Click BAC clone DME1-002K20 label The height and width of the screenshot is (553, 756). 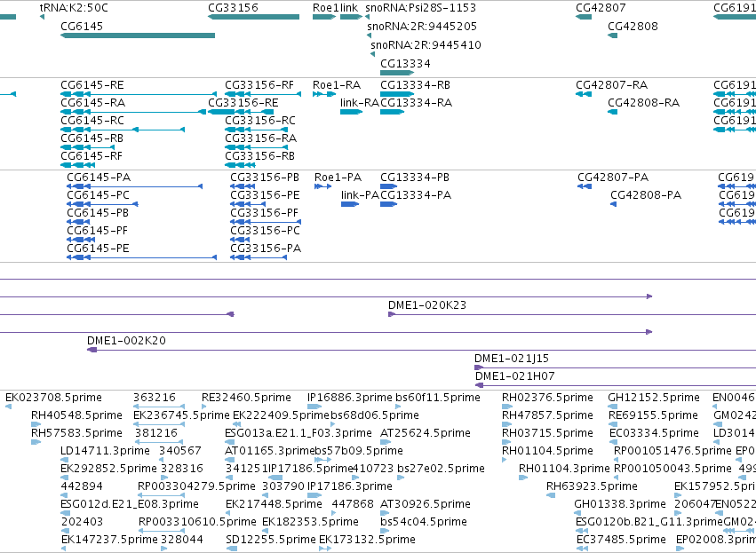pos(126,341)
